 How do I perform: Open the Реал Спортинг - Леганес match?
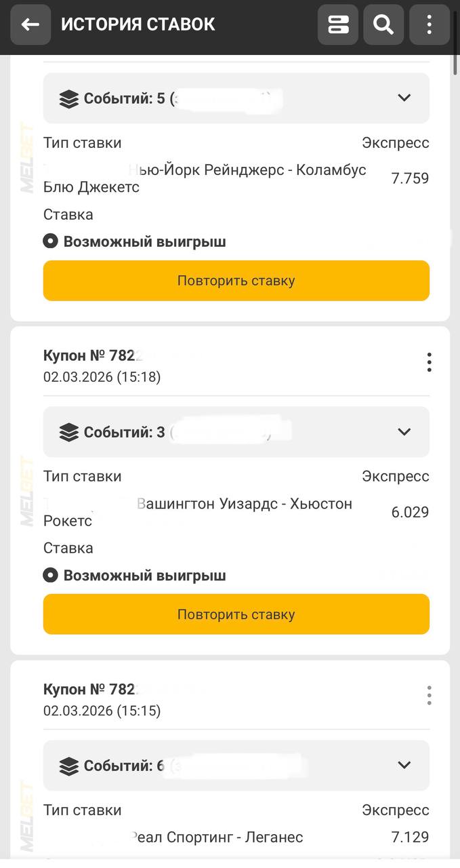tap(217, 837)
